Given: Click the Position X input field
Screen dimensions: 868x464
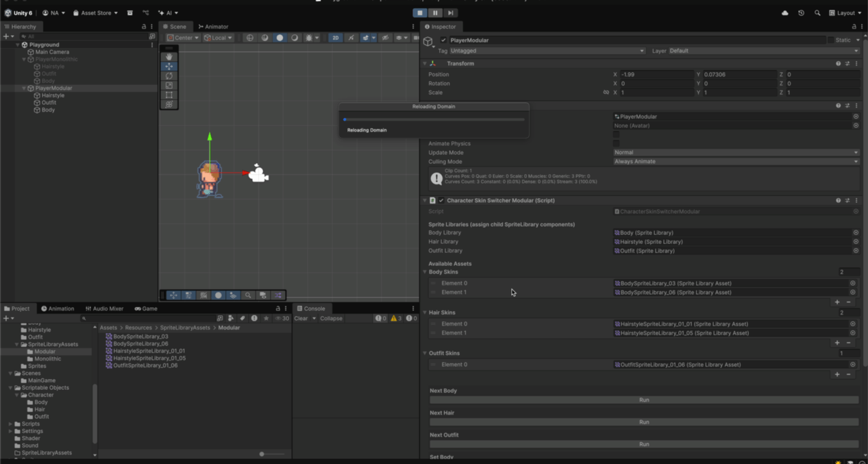Looking at the screenshot, I should pyautogui.click(x=656, y=74).
